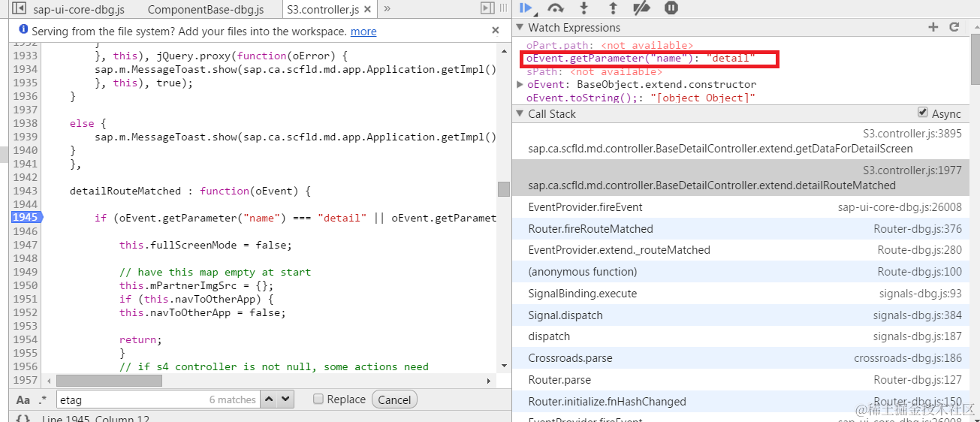This screenshot has width=980, height=422.
Task: Cancel the search bar
Action: click(394, 399)
